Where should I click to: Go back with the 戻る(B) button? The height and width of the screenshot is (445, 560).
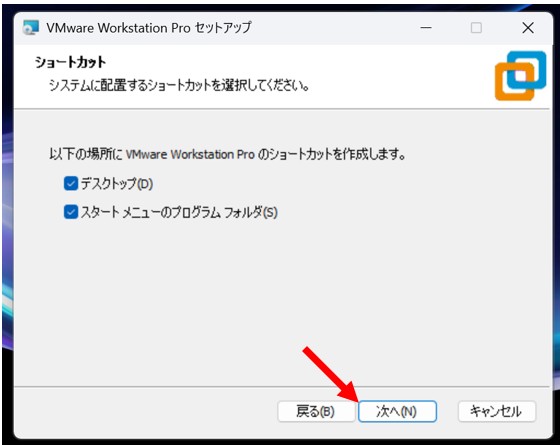[x=316, y=411]
